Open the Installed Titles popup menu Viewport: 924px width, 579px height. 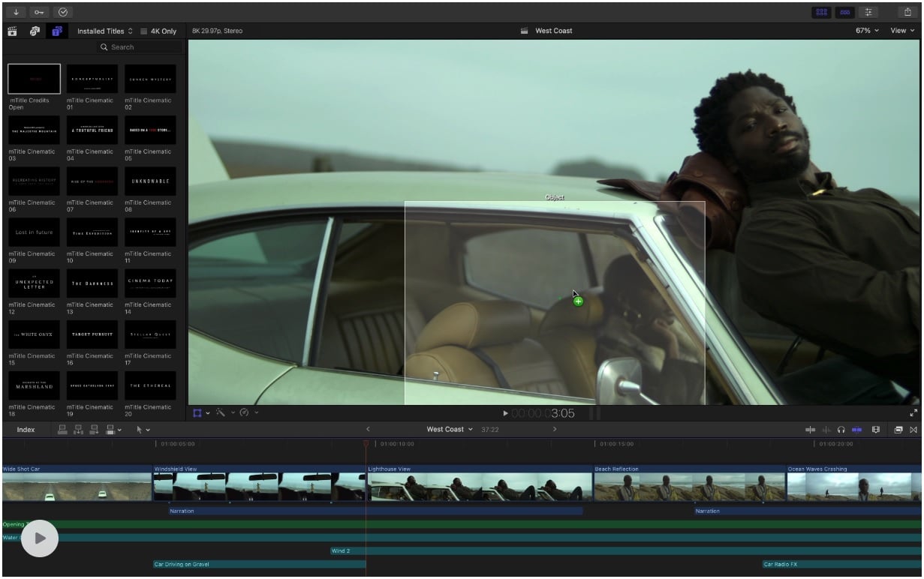(x=104, y=31)
